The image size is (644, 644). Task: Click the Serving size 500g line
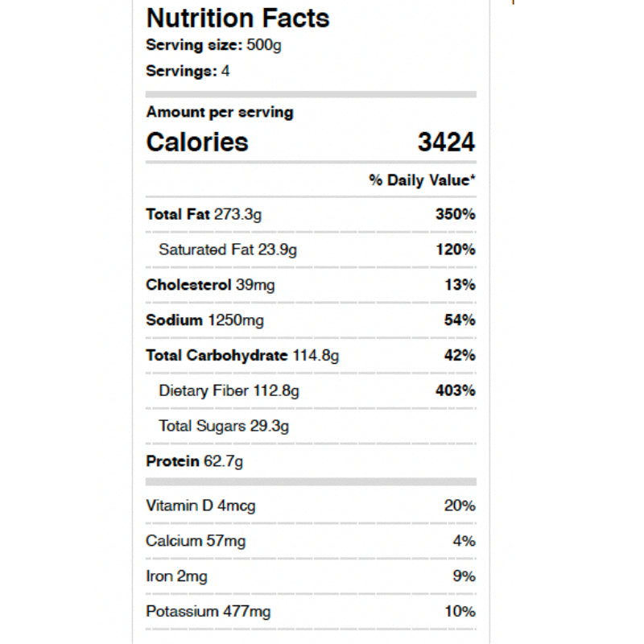pos(213,45)
